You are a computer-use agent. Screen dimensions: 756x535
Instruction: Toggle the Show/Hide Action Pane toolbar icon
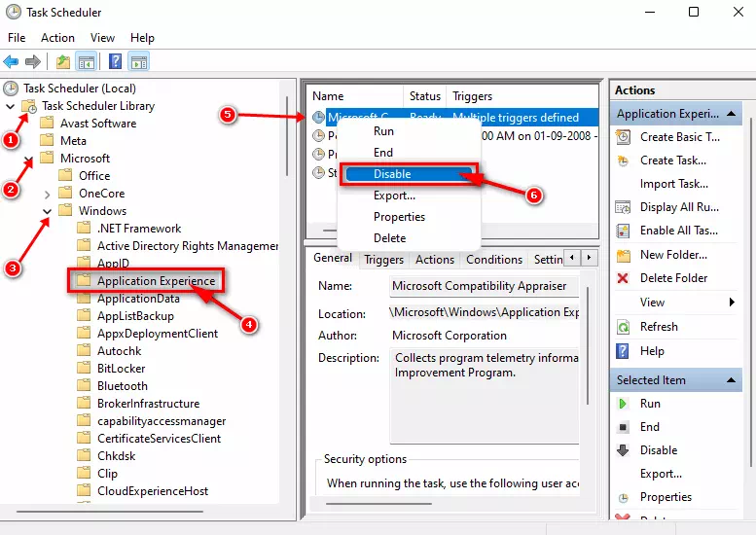point(139,61)
